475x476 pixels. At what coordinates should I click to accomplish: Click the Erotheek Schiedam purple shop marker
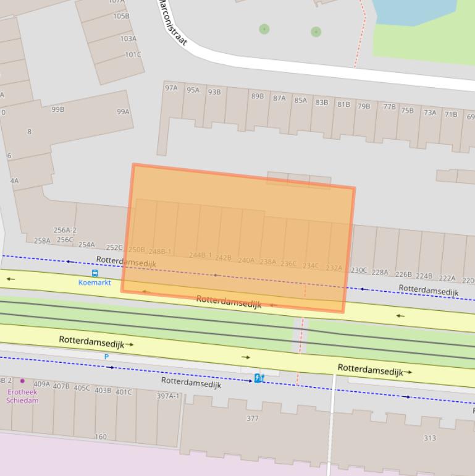(x=23, y=381)
